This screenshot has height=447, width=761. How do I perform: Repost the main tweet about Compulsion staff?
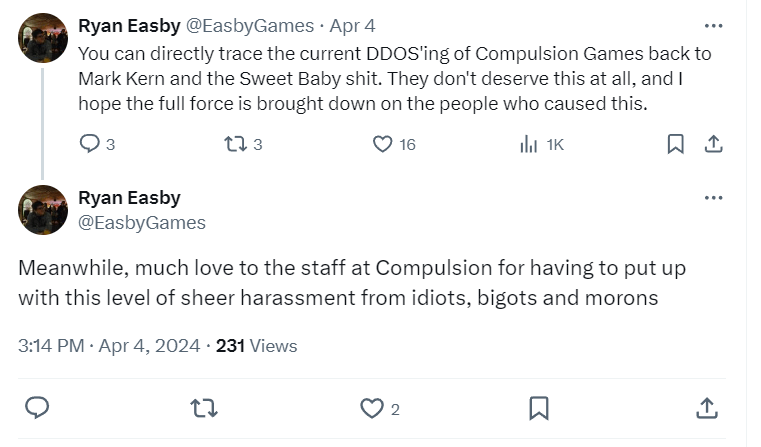pos(204,408)
